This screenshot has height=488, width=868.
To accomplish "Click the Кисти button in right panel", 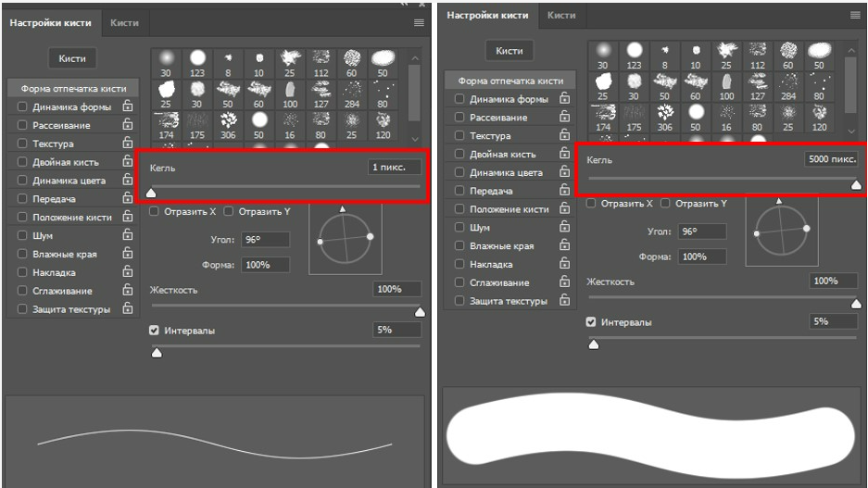I will click(509, 50).
